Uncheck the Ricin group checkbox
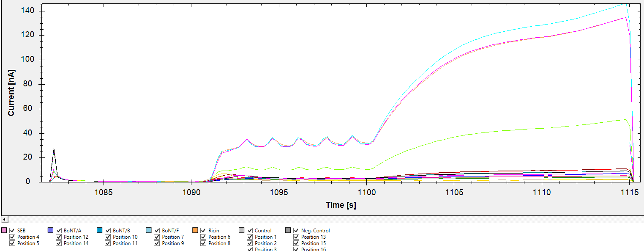Screen dimensions: 644x251 click(x=203, y=231)
